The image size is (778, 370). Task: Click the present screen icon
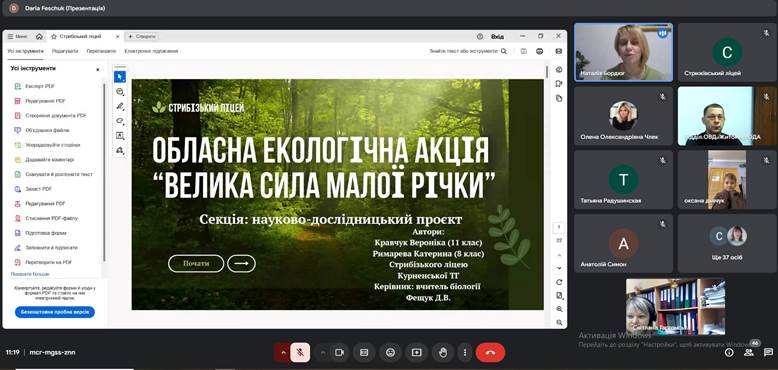click(x=416, y=352)
